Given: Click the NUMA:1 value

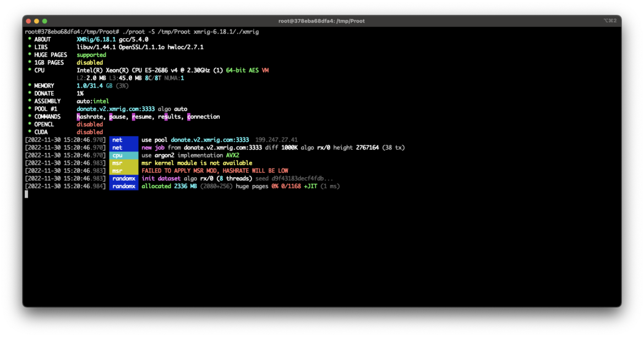Looking at the screenshot, I should (x=174, y=78).
